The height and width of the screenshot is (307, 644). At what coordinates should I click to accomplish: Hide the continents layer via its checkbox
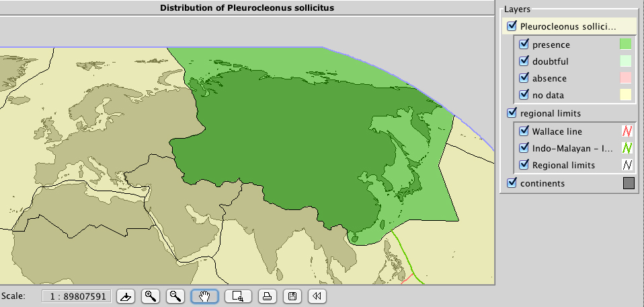(512, 183)
